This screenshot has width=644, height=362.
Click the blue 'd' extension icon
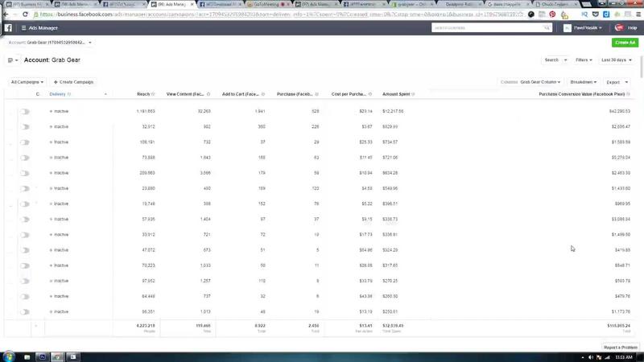click(x=606, y=14)
